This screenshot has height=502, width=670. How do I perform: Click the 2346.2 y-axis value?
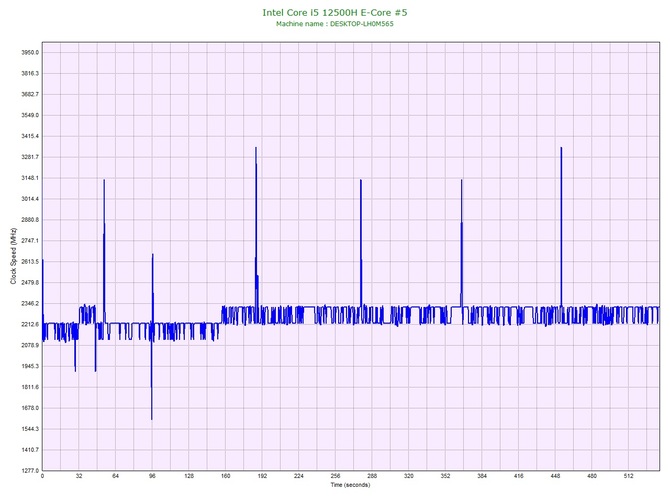point(30,304)
